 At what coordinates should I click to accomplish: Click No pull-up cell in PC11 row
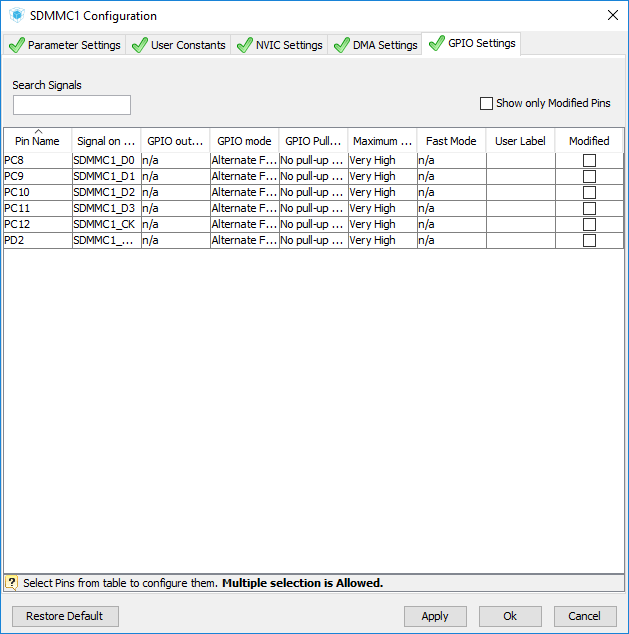[314, 209]
